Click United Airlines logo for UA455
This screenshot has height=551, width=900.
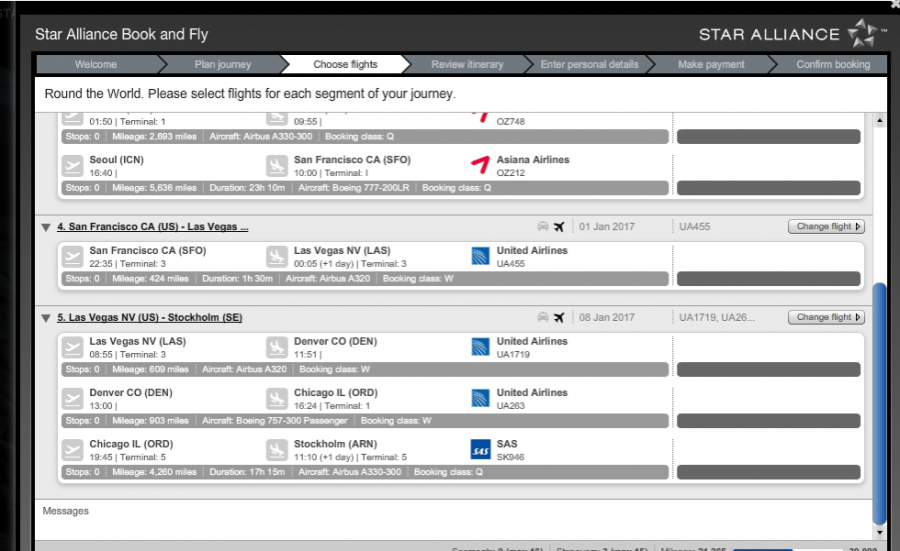[480, 256]
